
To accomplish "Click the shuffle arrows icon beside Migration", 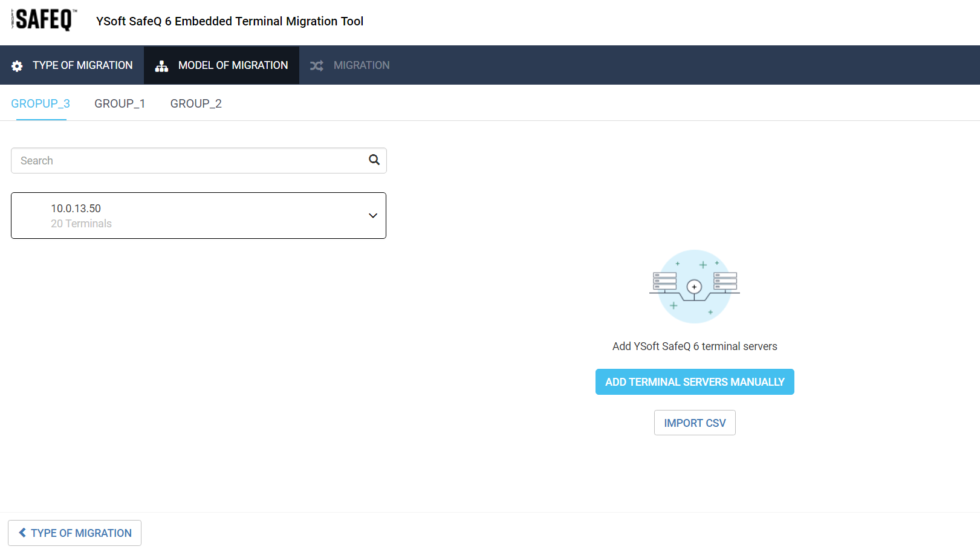I will pos(317,66).
